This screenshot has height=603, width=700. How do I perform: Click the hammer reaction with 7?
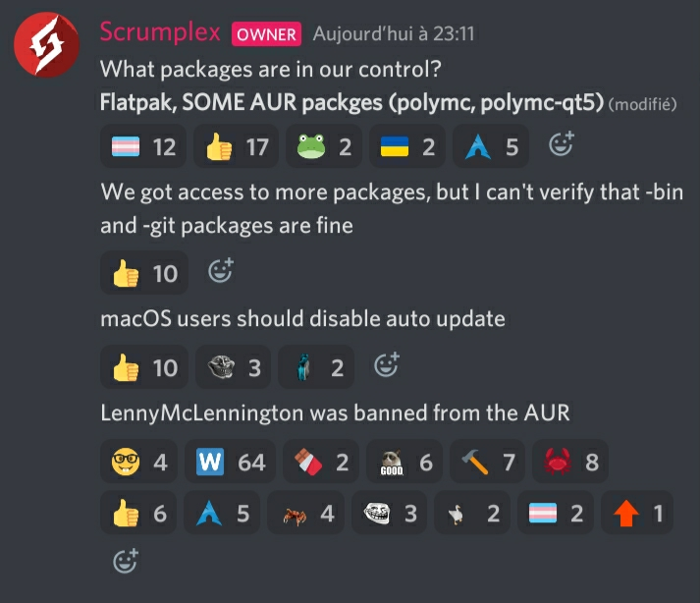tap(488, 462)
